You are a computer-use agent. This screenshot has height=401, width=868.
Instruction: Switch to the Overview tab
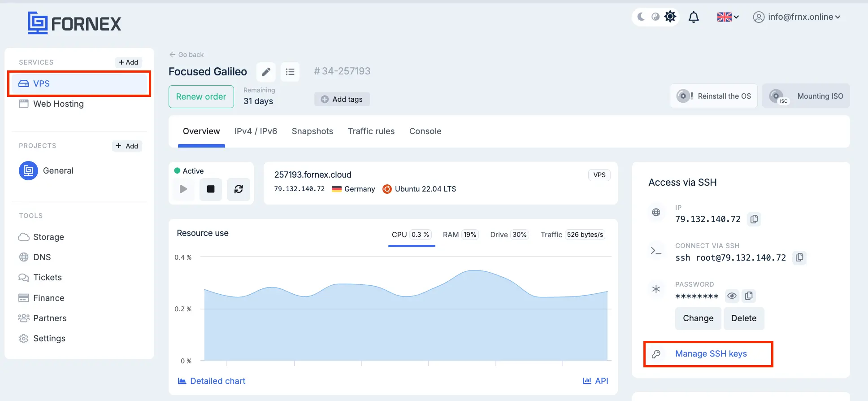click(x=201, y=131)
